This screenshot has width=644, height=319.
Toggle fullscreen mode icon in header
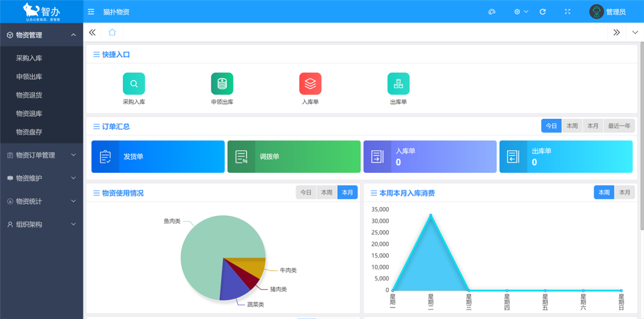point(567,12)
